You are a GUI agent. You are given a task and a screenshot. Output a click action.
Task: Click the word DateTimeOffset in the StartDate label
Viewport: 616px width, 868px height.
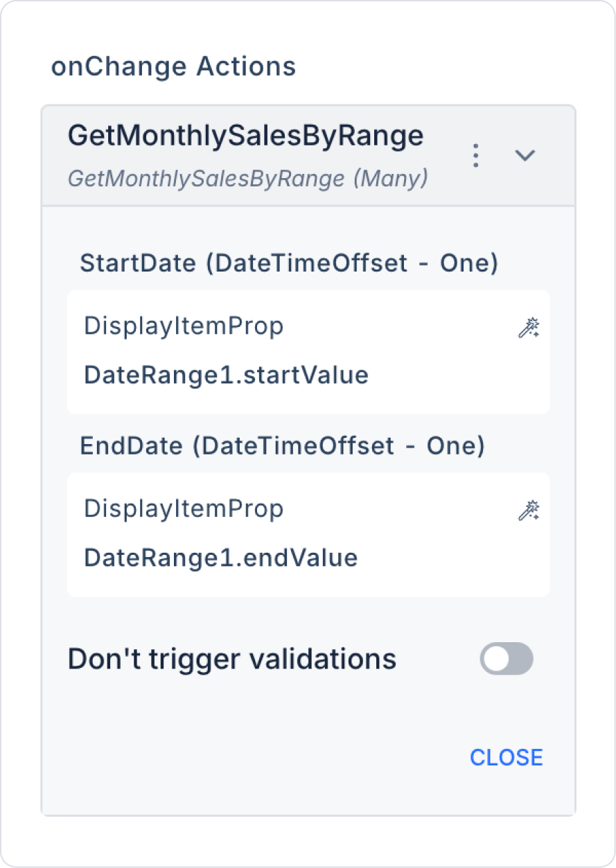[x=309, y=263]
